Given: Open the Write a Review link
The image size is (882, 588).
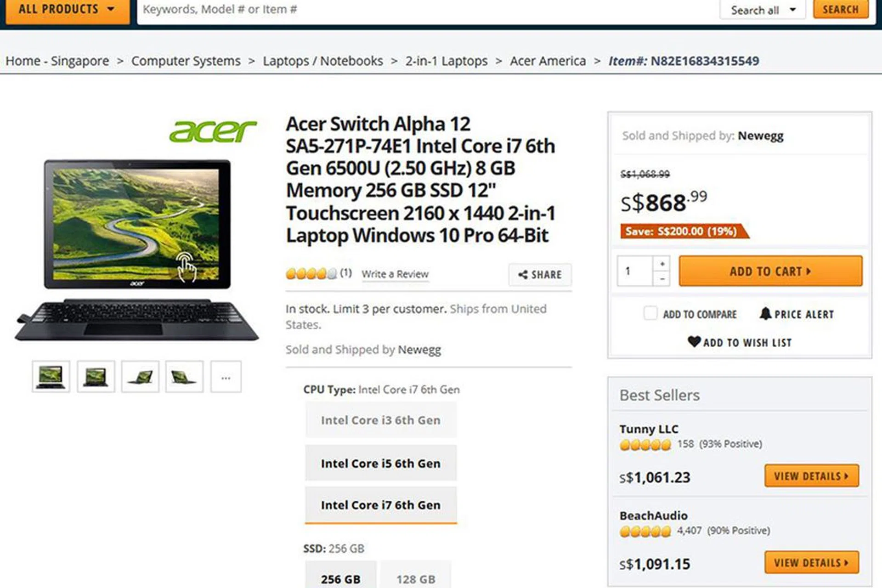Looking at the screenshot, I should point(395,274).
